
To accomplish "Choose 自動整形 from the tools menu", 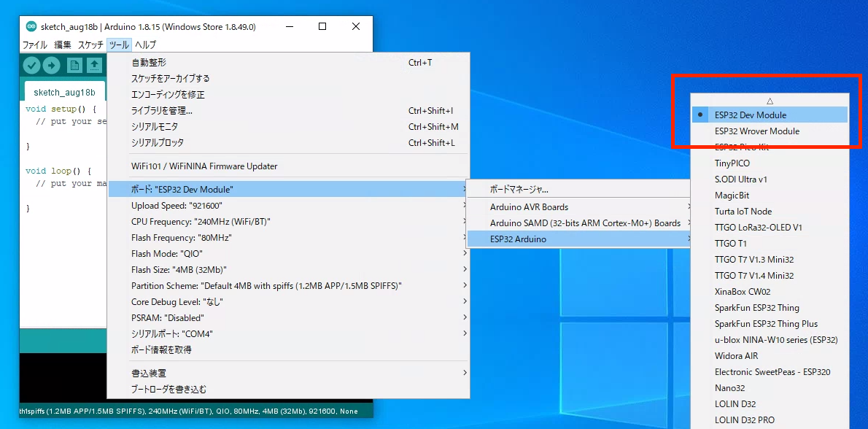I will coord(288,63).
